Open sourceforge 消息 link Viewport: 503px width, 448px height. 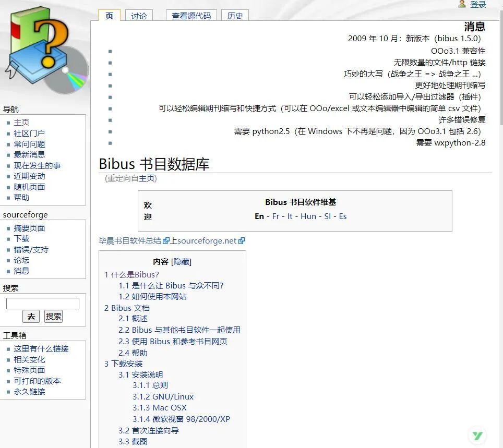(21, 271)
